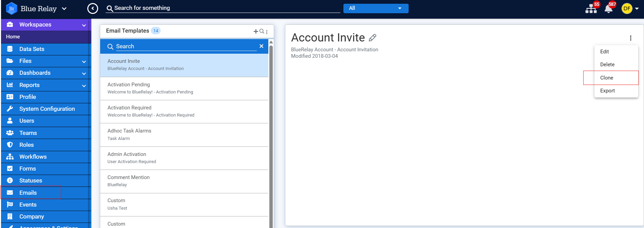Select Account Invite template
The width and height of the screenshot is (644, 228).
tap(184, 65)
